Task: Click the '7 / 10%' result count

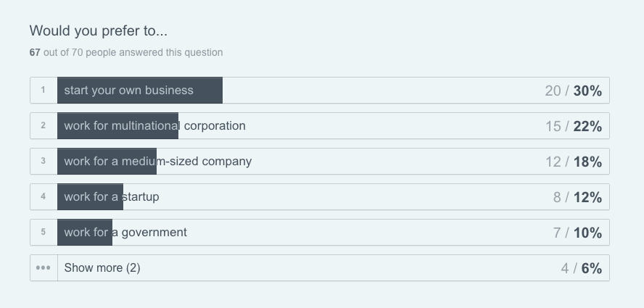Action: tap(577, 233)
